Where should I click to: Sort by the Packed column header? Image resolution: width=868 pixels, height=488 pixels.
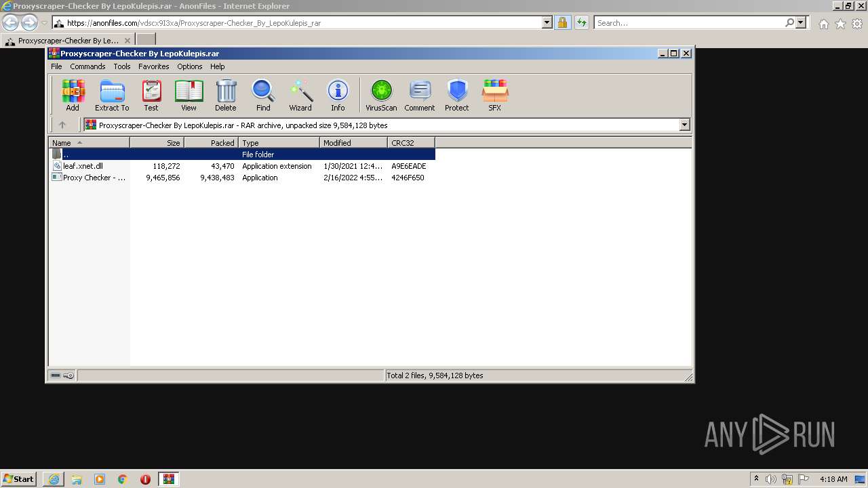point(211,142)
